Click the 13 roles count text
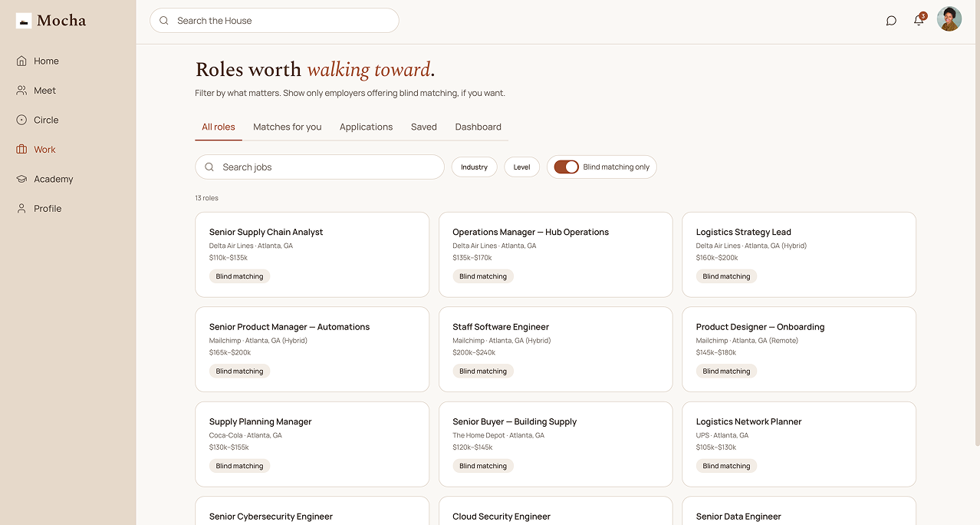The height and width of the screenshot is (525, 980). click(207, 198)
